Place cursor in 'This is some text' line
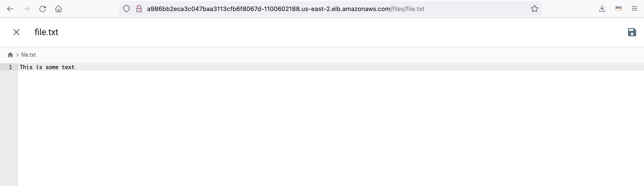This screenshot has height=186, width=644. [x=47, y=67]
